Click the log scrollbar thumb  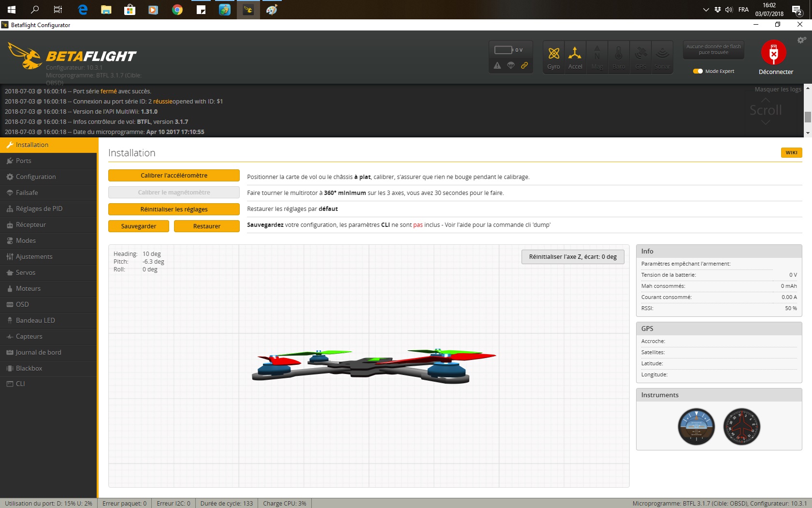pyautogui.click(x=808, y=117)
